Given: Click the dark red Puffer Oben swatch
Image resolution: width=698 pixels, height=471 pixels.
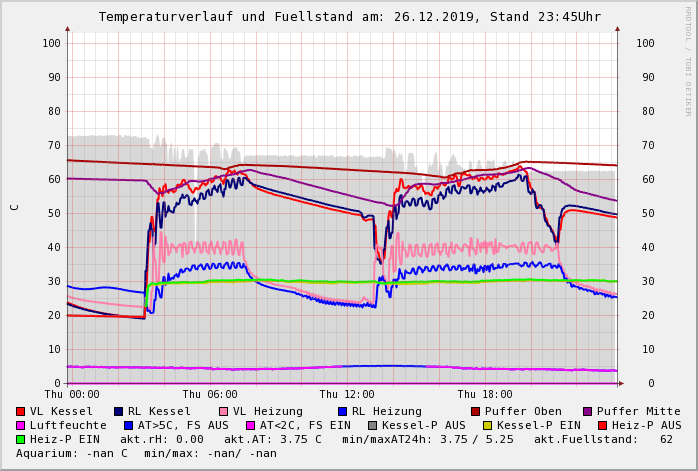Looking at the screenshot, I should [476, 411].
